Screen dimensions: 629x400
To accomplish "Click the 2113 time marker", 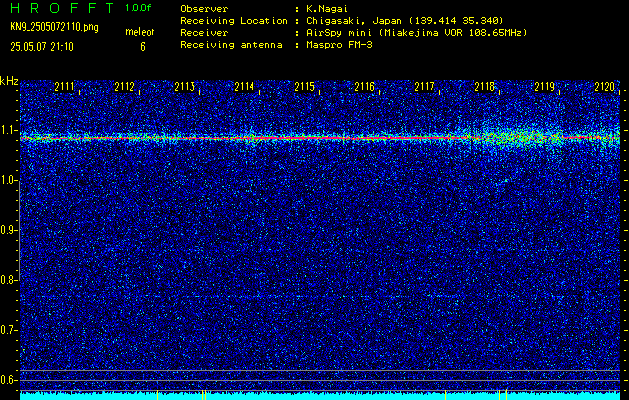I will click(x=185, y=87).
